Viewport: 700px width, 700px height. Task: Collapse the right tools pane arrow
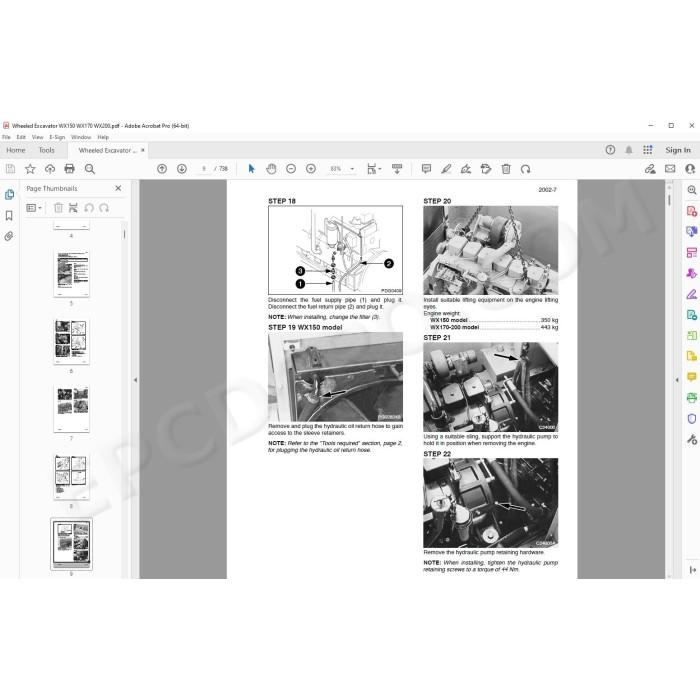pos(677,380)
